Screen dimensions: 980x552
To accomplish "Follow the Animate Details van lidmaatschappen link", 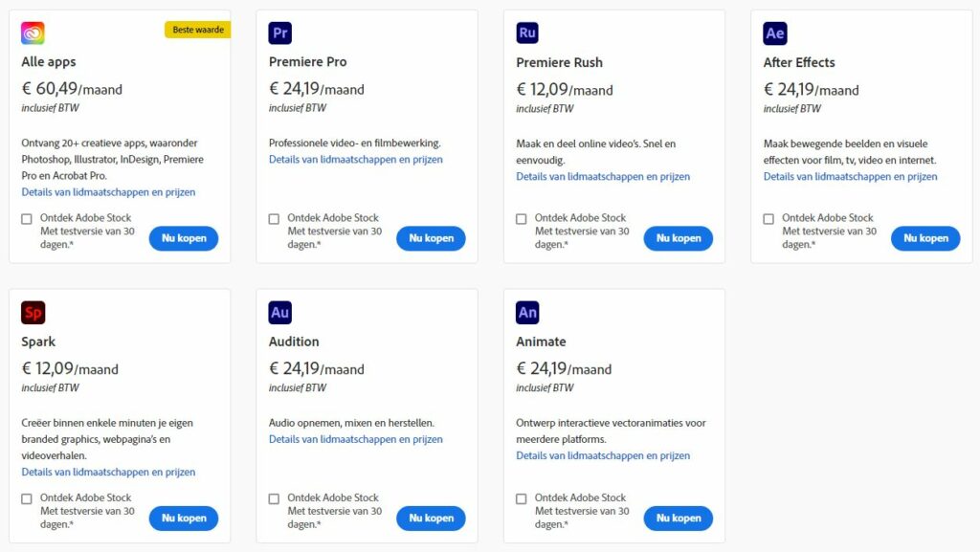I will 603,455.
